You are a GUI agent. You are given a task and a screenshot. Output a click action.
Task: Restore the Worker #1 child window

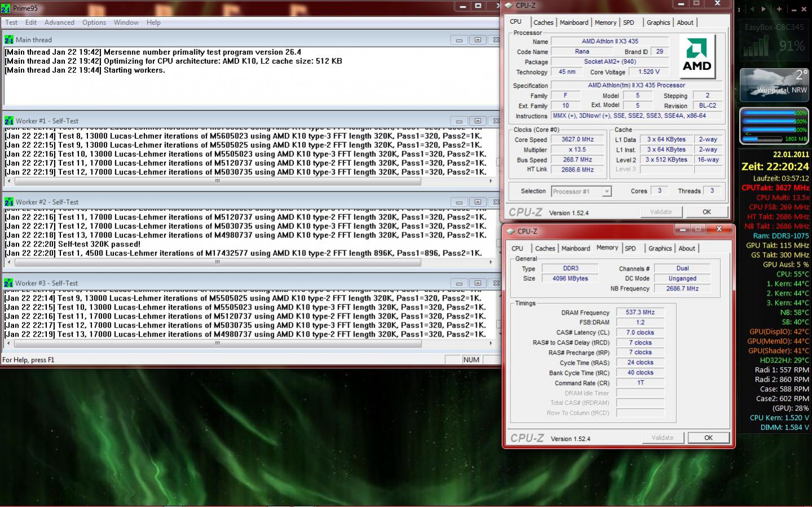tap(477, 121)
